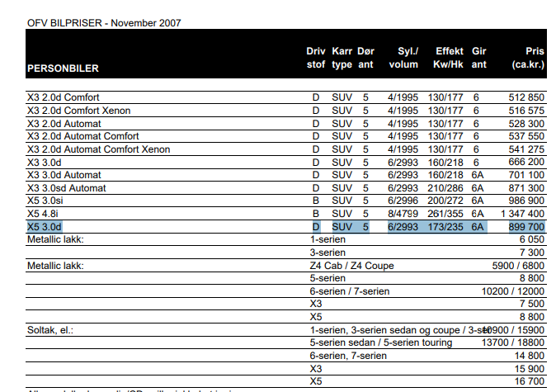556x392 pixels.
Task: Click the 5-serien sedan / 5-serien touring entry
Action: [380, 342]
